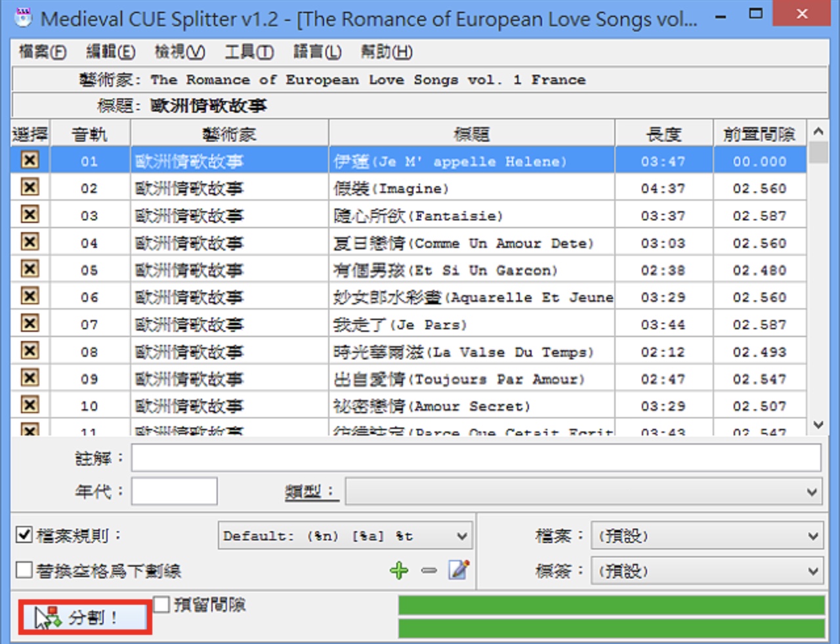Open the 編輯(E) menu
Viewport: 840px width, 644px height.
[x=111, y=52]
